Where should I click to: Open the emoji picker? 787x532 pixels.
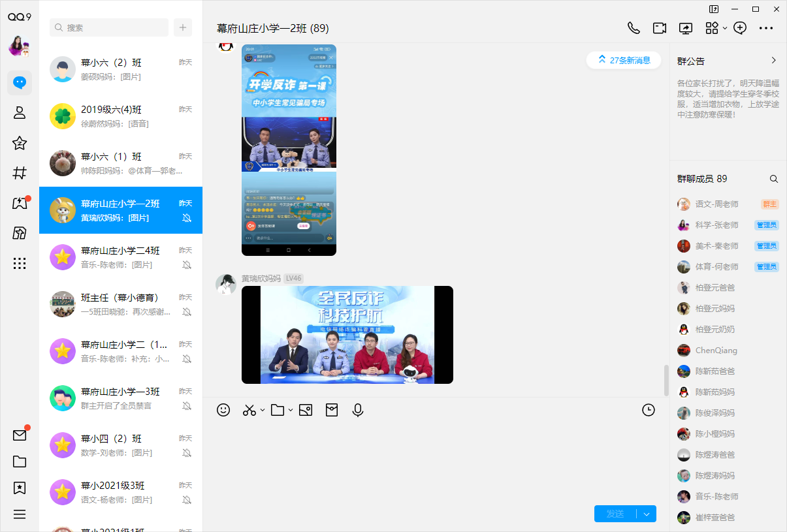tap(223, 410)
